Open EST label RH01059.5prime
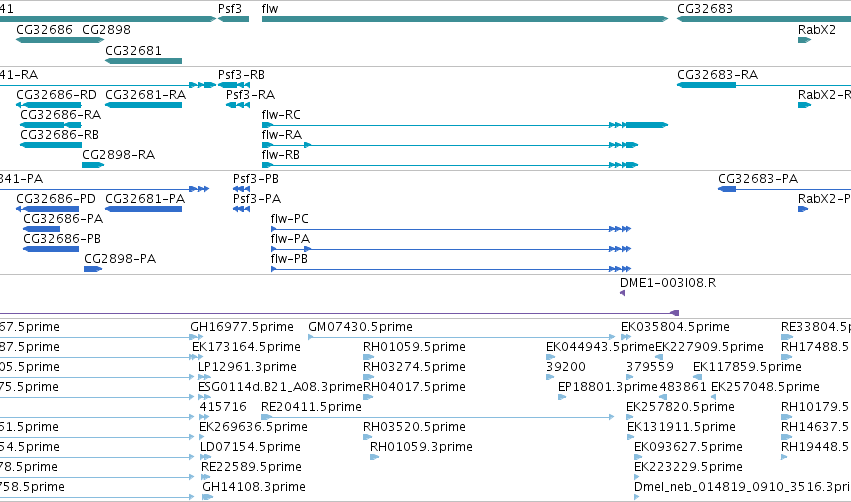 pos(414,347)
